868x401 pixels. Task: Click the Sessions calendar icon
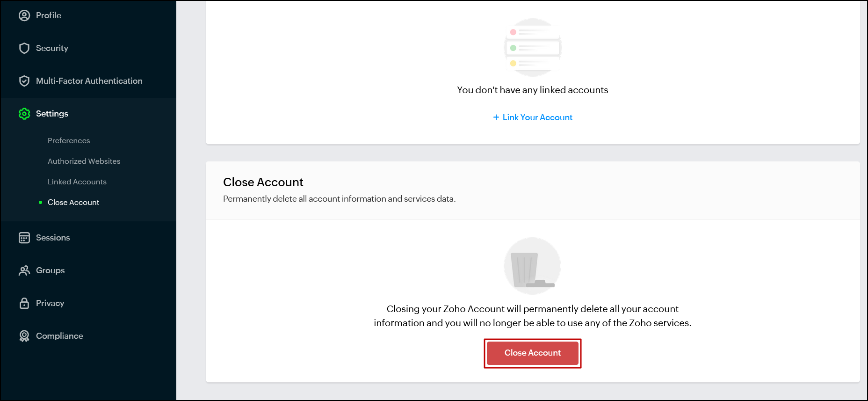click(x=24, y=238)
